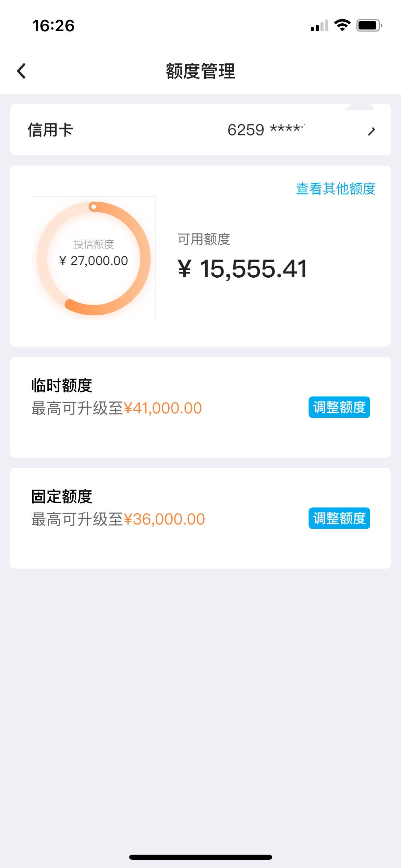Tap the battery status icon
The height and width of the screenshot is (868, 401).
369,25
